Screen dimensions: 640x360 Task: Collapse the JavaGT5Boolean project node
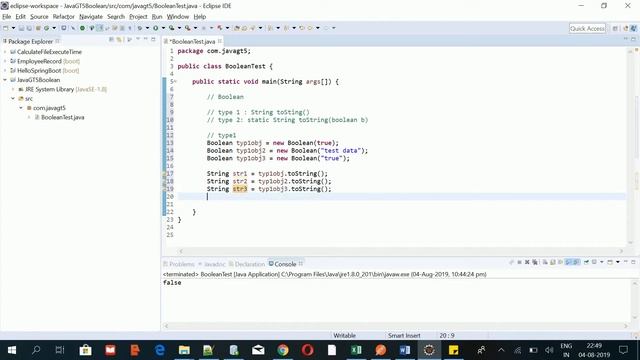point(5,80)
